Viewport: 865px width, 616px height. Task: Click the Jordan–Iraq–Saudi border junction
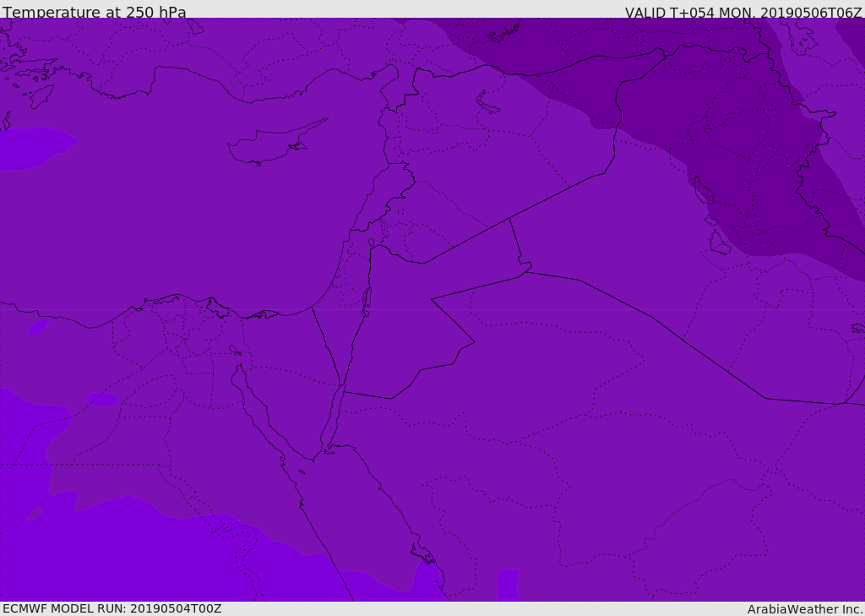524,271
